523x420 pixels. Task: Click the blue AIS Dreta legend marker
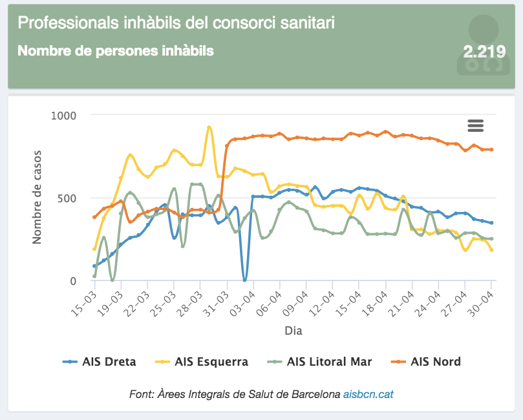pyautogui.click(x=71, y=362)
